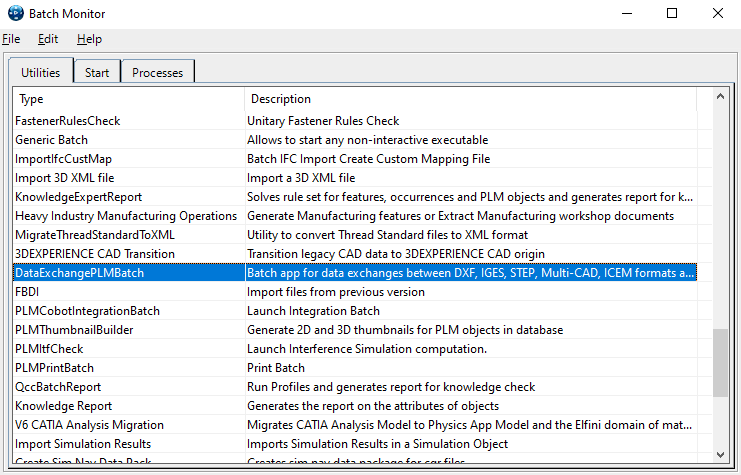Select MigrateThreadStandardToXML utility
This screenshot has height=475, width=741.
click(x=354, y=235)
